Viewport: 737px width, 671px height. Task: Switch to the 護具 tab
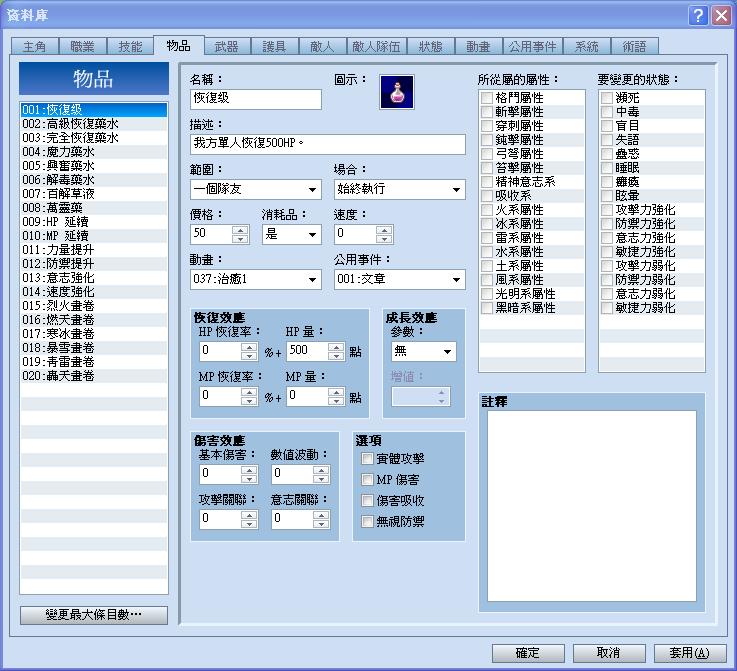(274, 47)
